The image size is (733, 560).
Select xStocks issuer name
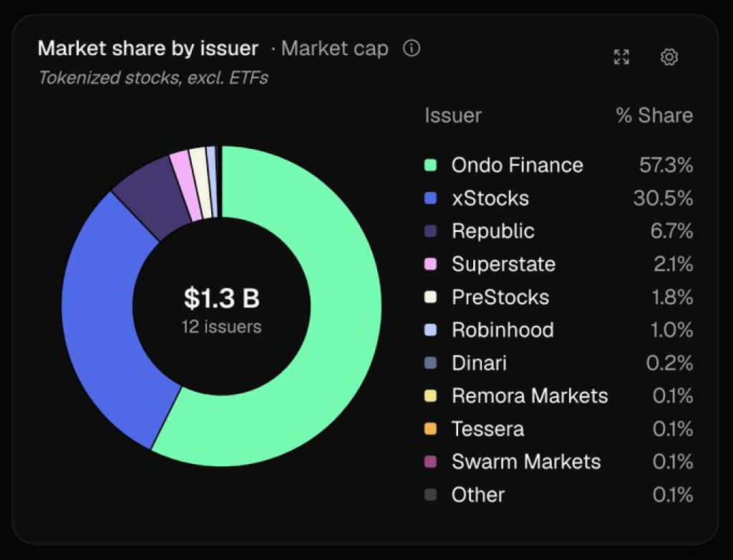point(490,198)
